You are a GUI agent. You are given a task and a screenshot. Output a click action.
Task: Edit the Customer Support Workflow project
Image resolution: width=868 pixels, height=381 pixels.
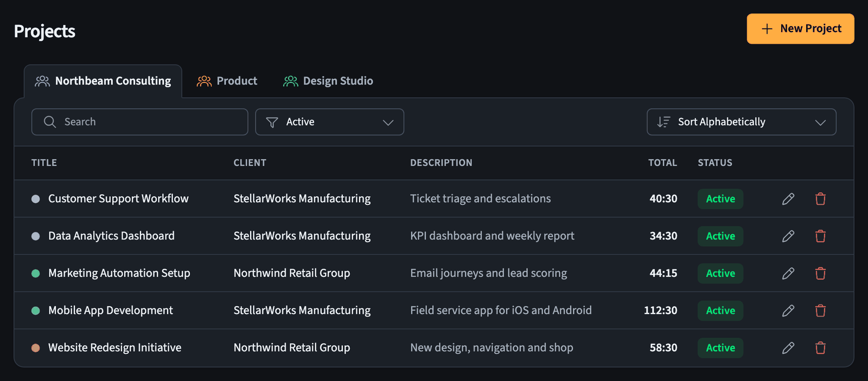788,199
